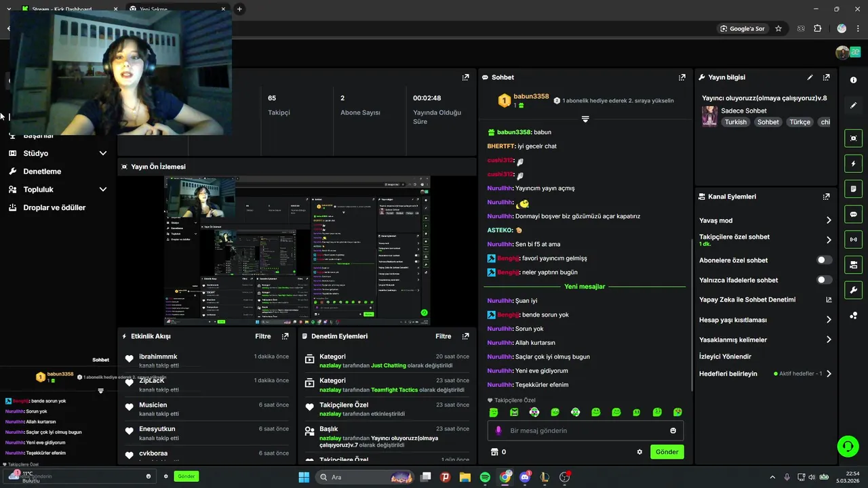Click the Sohbet tag in stream info
This screenshot has width=868, height=488.
point(768,122)
